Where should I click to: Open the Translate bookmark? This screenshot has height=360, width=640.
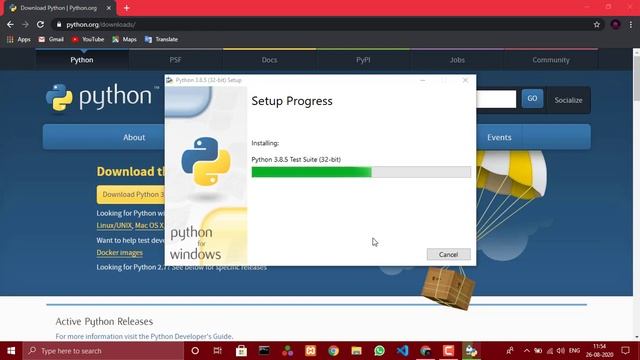coord(161,39)
